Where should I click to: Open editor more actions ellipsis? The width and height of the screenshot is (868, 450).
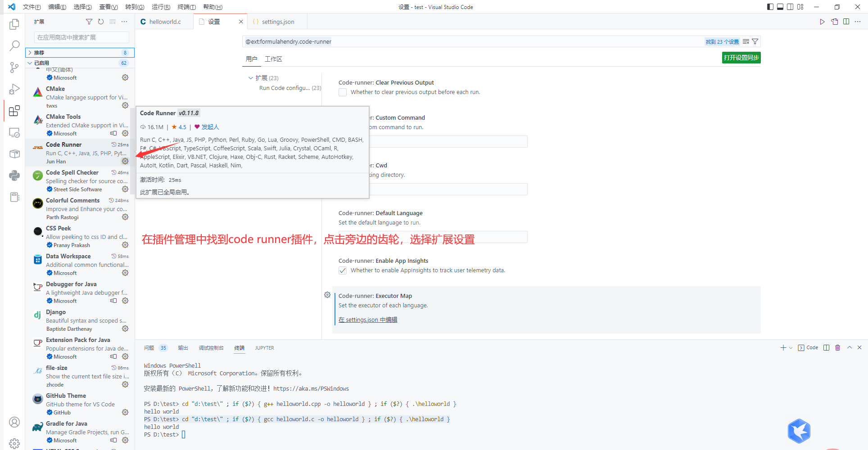pyautogui.click(x=858, y=22)
